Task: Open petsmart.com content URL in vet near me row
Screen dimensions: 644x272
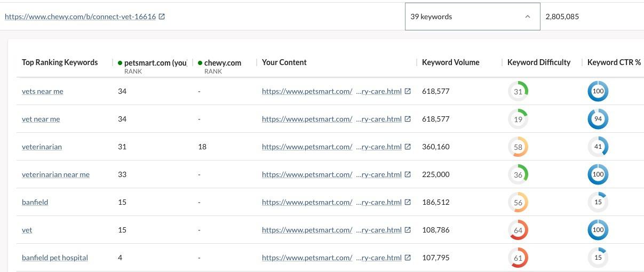Action: coord(331,119)
